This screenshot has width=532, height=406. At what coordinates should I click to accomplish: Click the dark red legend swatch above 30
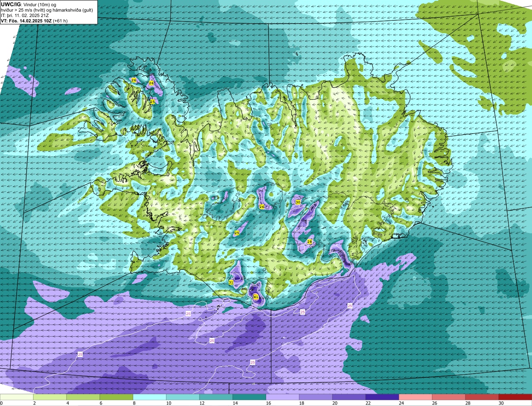pos(515,397)
